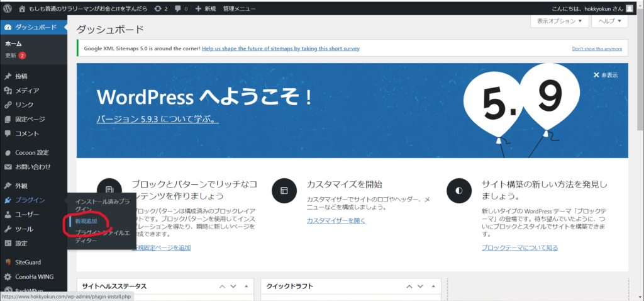Viewport: 644px width, 301px height.
Task: Open プラグインファイルエディター in the flyout
Action: 103,237
